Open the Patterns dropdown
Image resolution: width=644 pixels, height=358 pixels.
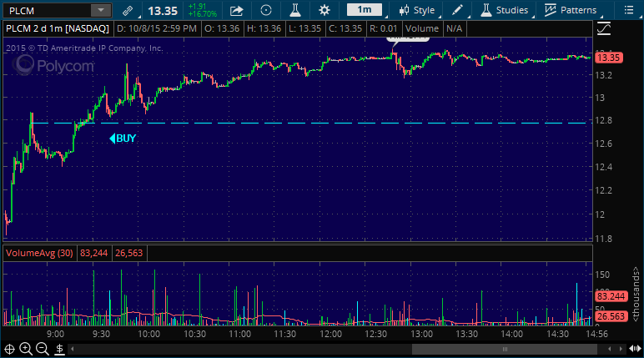click(573, 11)
